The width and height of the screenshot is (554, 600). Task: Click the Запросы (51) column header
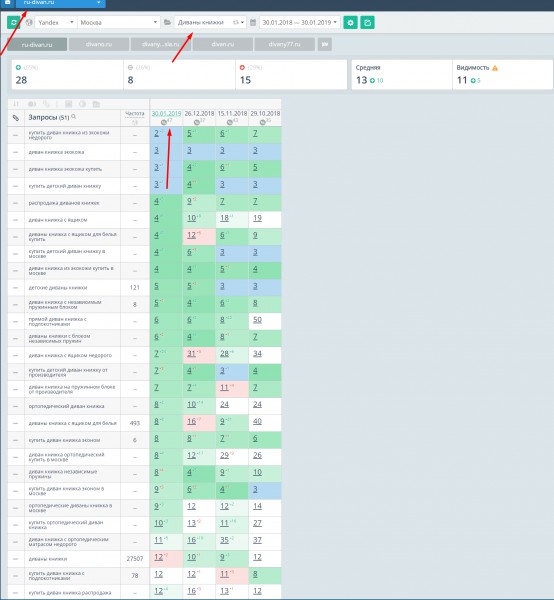pos(49,117)
